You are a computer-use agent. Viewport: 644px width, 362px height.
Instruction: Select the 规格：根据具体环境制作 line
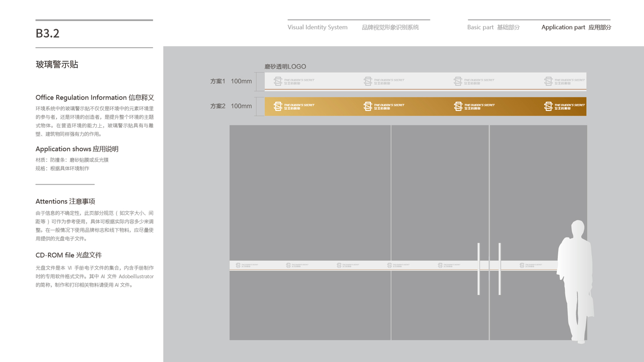(x=62, y=168)
